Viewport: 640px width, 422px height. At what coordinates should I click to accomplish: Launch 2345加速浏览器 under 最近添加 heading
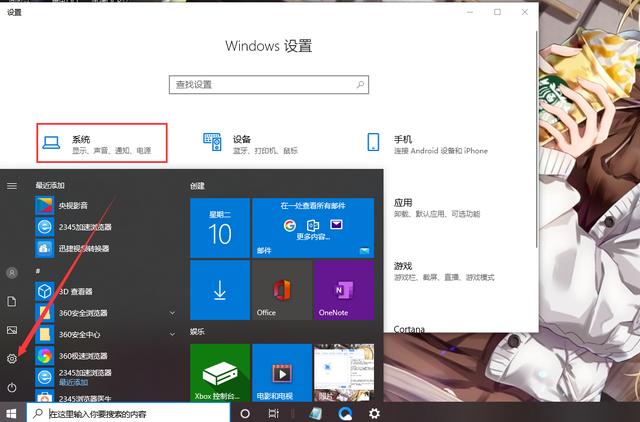coord(105,227)
